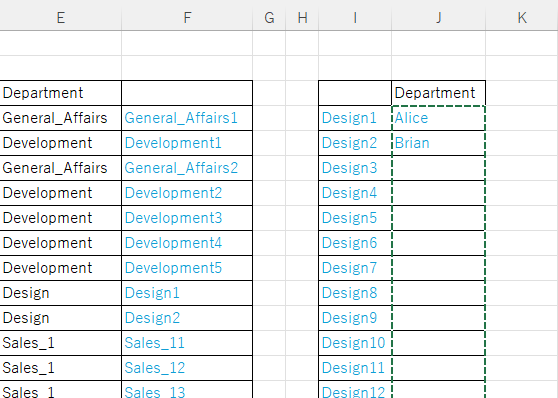
Task: Click the Alice cell
Action: (x=438, y=118)
